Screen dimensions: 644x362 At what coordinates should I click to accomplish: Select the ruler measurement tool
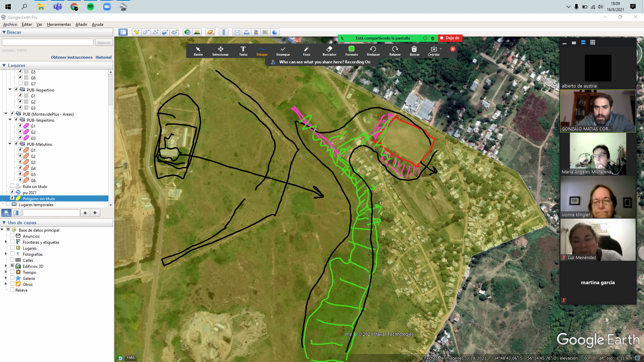(224, 32)
